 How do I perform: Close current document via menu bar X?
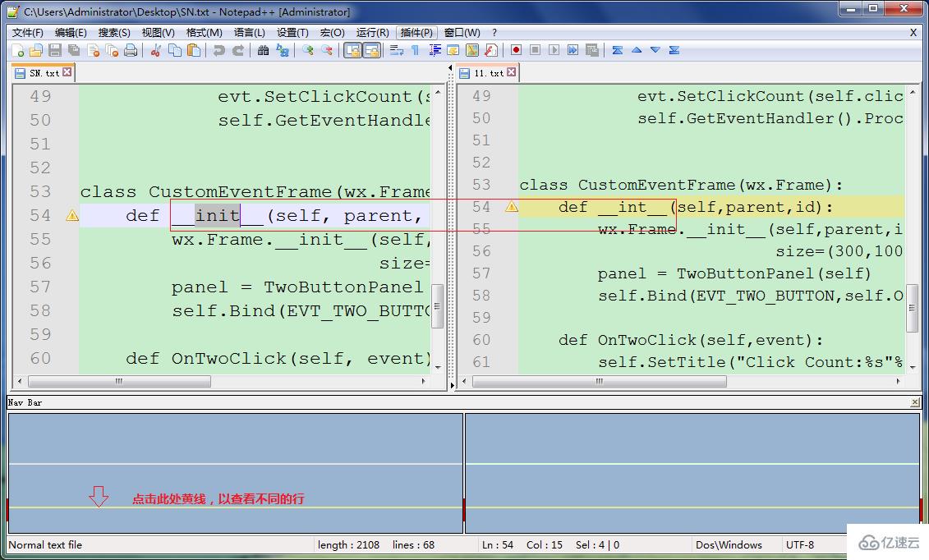click(913, 33)
